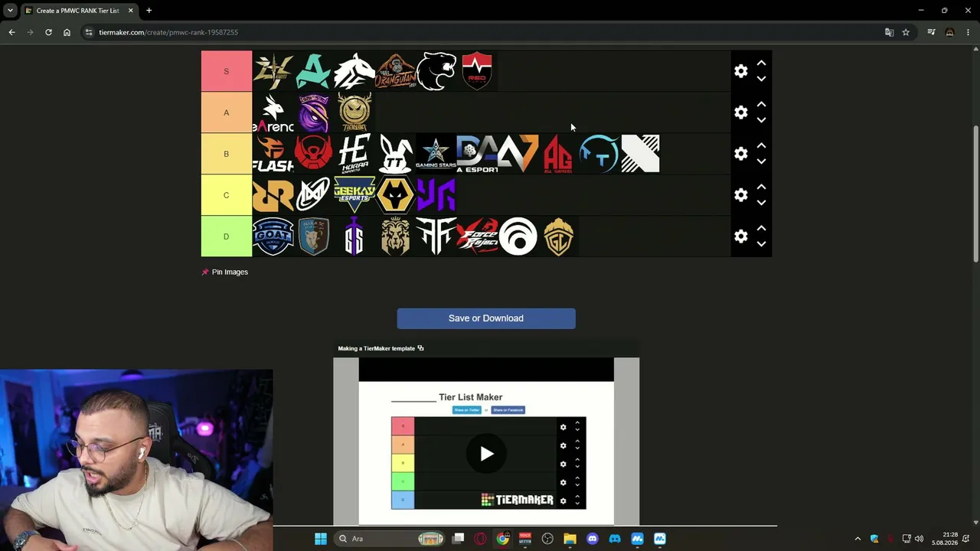Image resolution: width=980 pixels, height=551 pixels.
Task: Select the green D tier label
Action: [227, 236]
